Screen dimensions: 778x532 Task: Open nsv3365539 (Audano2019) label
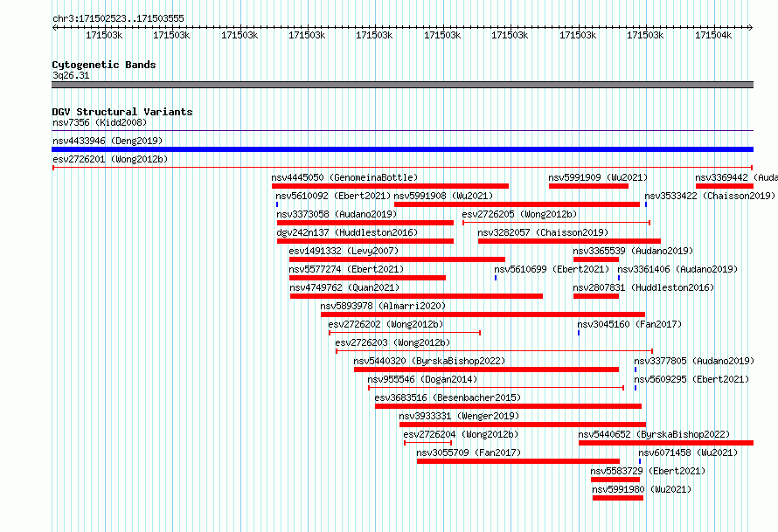[633, 251]
